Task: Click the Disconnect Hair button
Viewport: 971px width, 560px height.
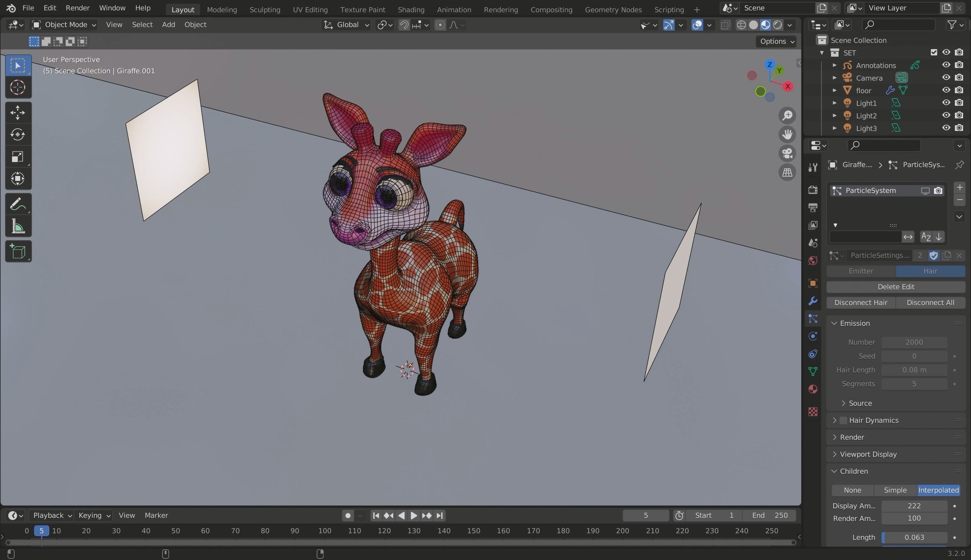Action: [861, 303]
